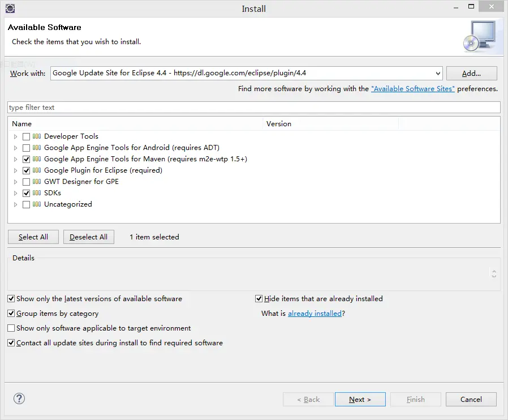Check the GWT Designer for GPE checkbox
This screenshot has width=508, height=420.
point(26,182)
